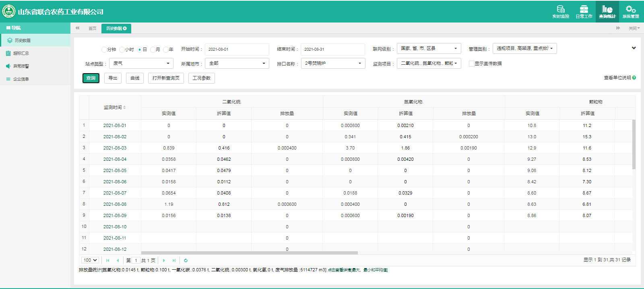
Task: Switch to the 首页 tab
Action: point(92,29)
